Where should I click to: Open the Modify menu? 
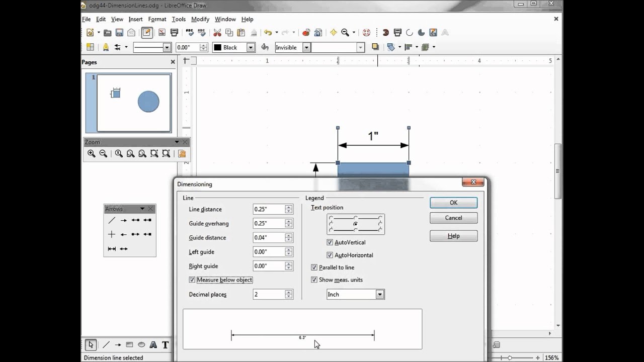pyautogui.click(x=200, y=19)
